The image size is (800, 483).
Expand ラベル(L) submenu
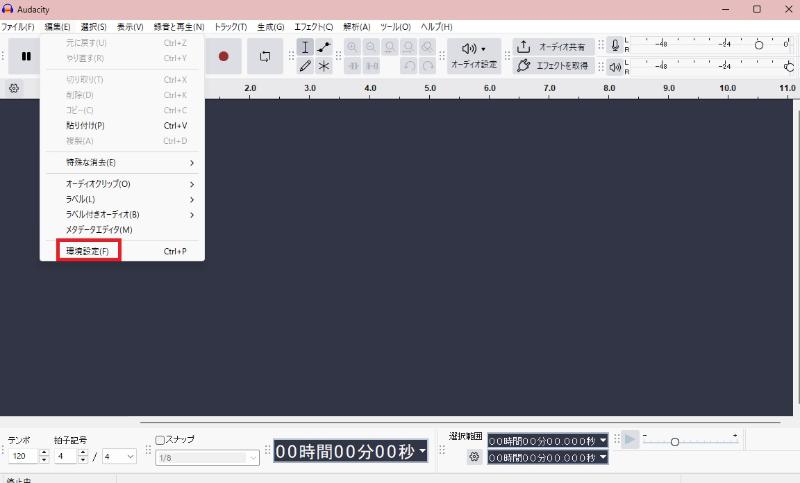click(122, 199)
